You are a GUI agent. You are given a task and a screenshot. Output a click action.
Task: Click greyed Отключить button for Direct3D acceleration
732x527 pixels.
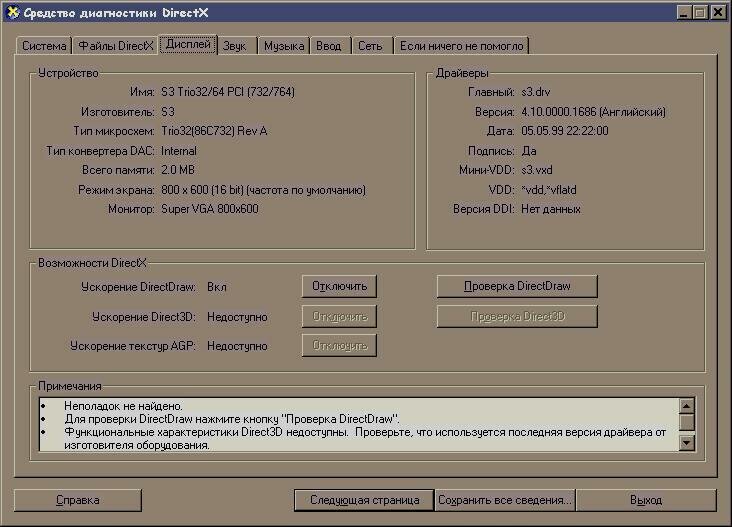tap(339, 316)
